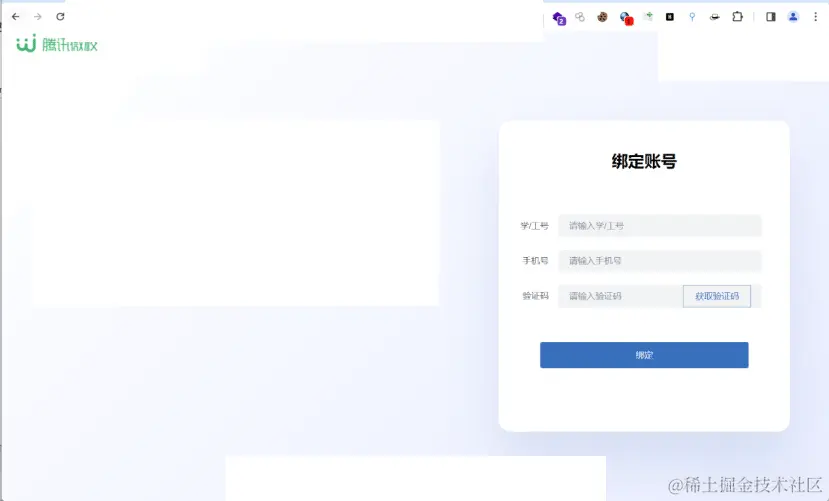The width and height of the screenshot is (829, 501).
Task: Open the hat extension icon
Action: 714,17
